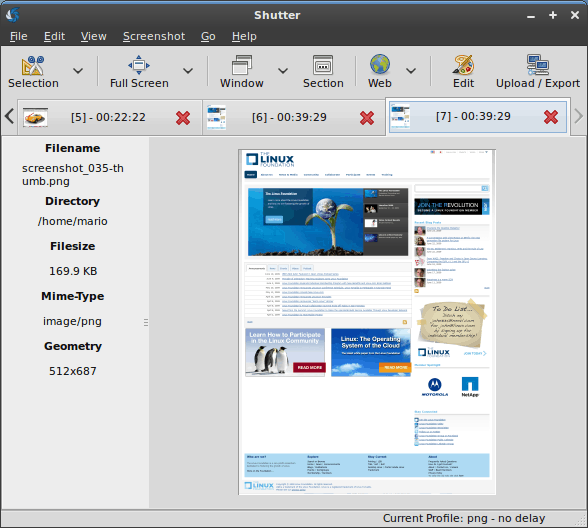The height and width of the screenshot is (528, 588).
Task: Click the Geometry heading label
Action: 73,346
